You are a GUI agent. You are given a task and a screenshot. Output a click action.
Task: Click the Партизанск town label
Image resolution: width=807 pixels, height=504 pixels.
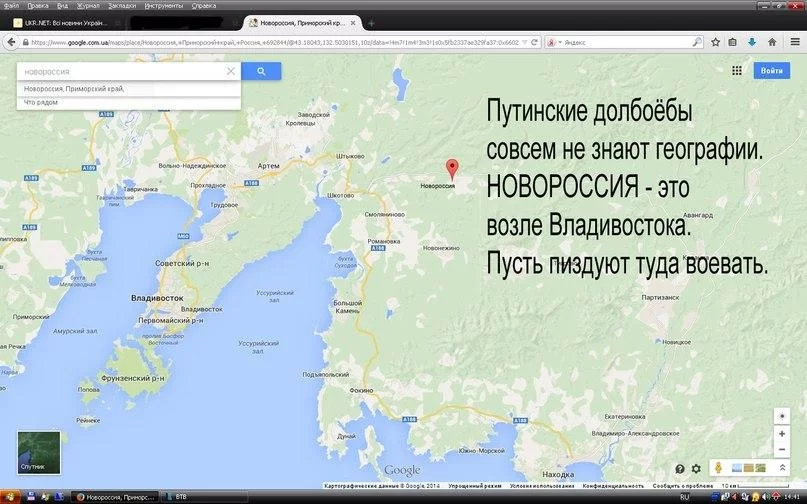point(660,298)
